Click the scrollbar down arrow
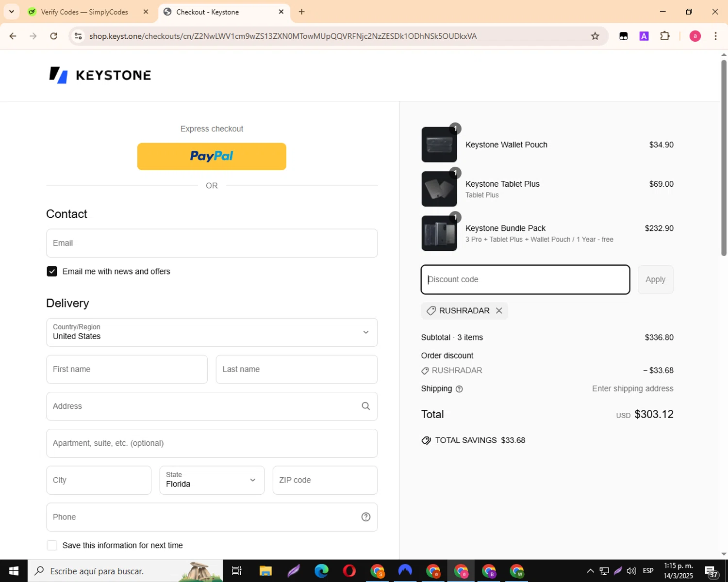 [724, 554]
